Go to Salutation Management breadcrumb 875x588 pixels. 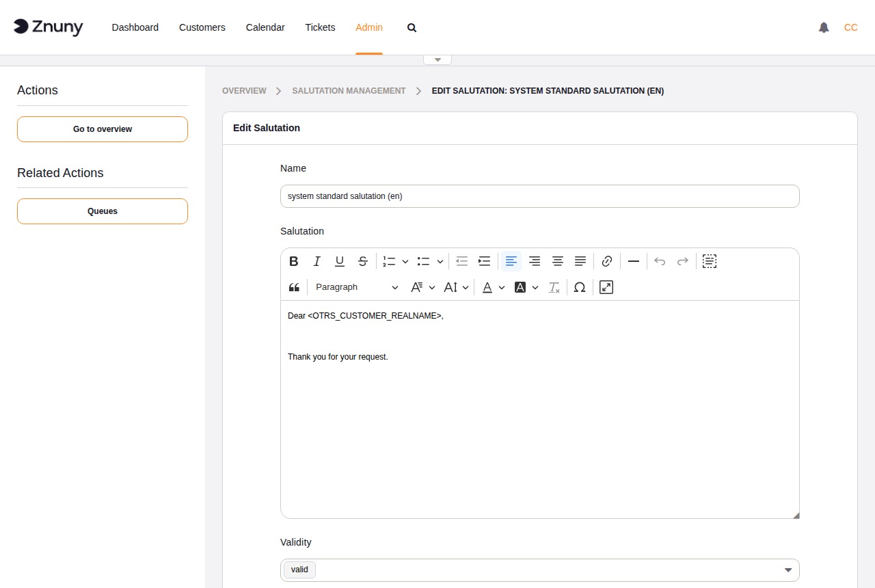coord(349,91)
